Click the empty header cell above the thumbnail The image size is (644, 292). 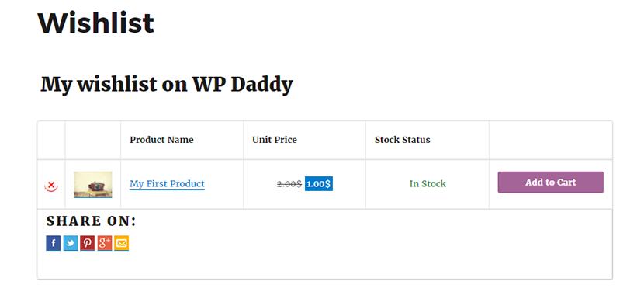click(93, 140)
